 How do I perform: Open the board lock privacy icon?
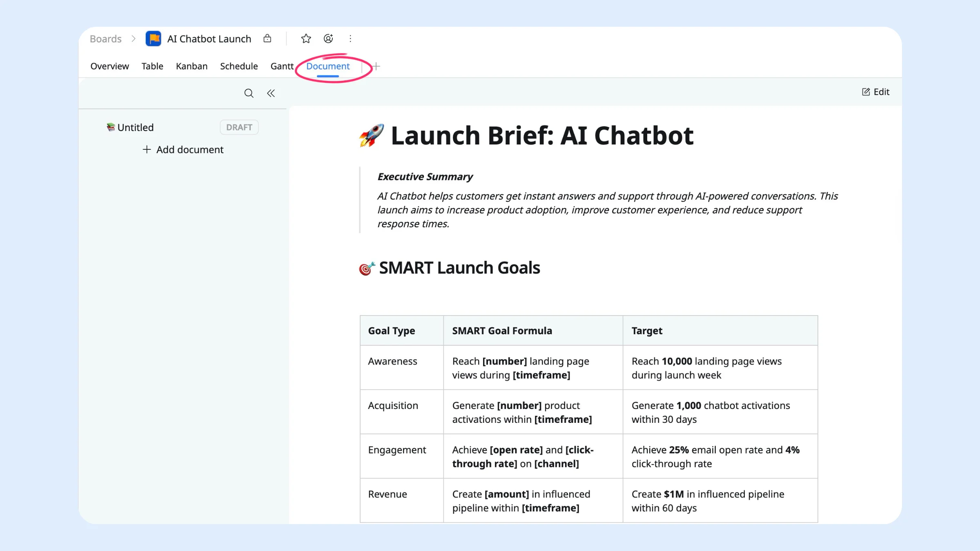tap(267, 38)
